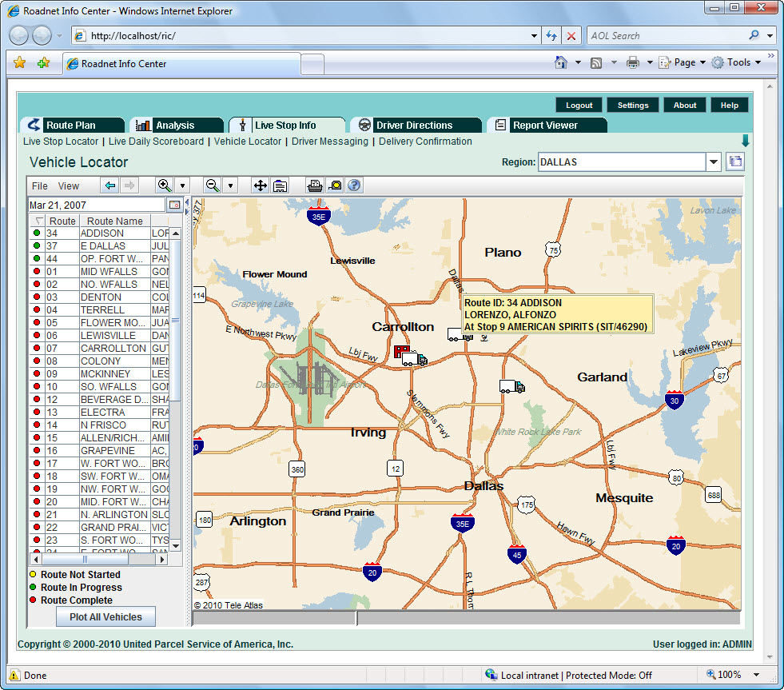The image size is (784, 690).
Task: Collapse the route list panel left arrow
Action: [x=187, y=202]
